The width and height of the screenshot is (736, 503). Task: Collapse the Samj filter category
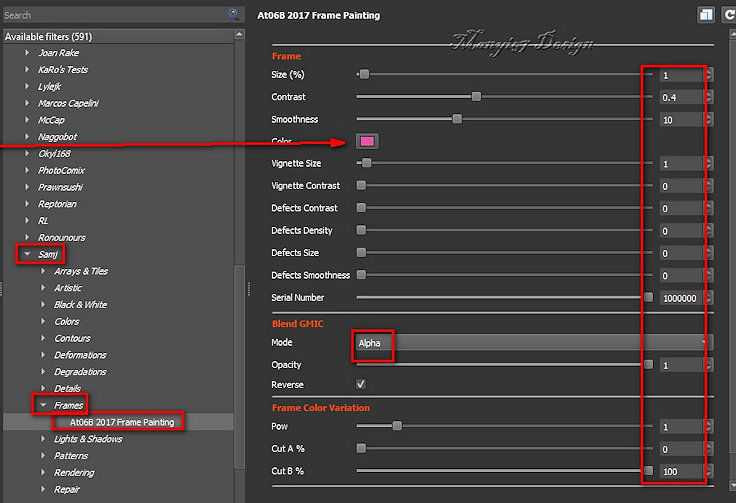coord(27,254)
